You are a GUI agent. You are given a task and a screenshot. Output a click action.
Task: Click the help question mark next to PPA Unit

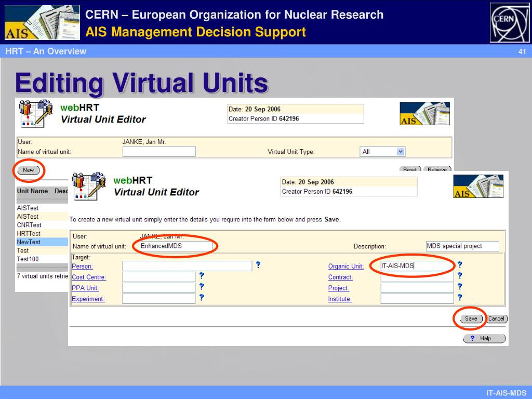[x=202, y=286]
